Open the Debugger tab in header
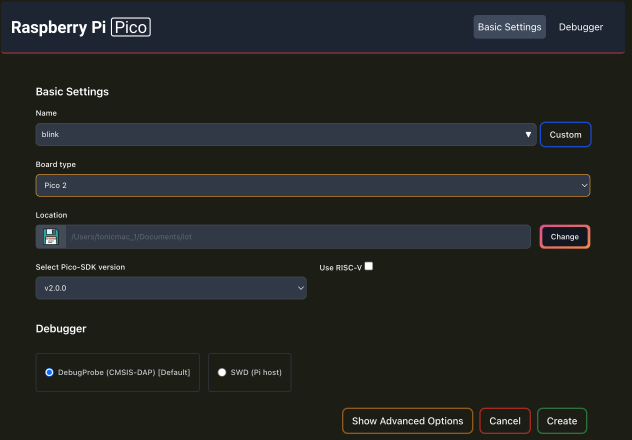This screenshot has width=632, height=440. pos(581,27)
